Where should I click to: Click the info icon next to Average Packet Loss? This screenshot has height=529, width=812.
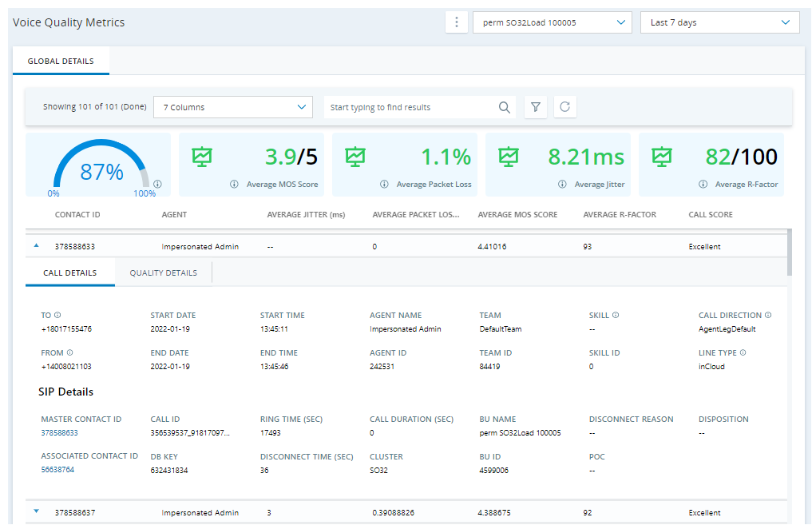pyautogui.click(x=384, y=184)
